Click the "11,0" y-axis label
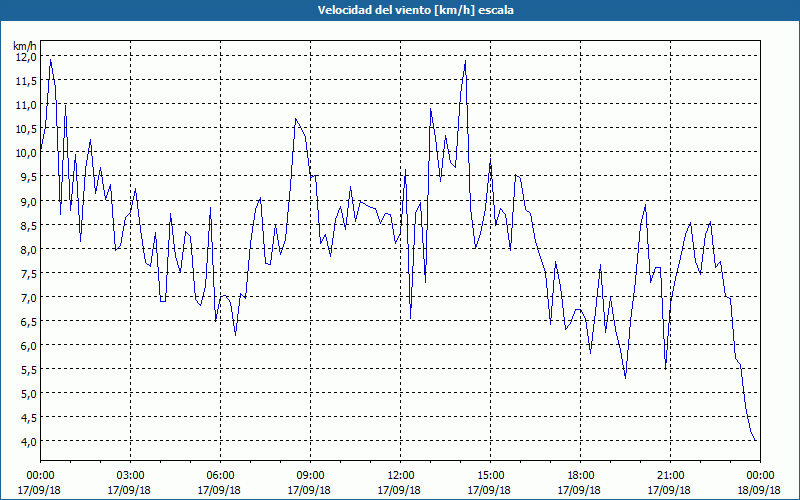The image size is (800, 500). coord(25,105)
